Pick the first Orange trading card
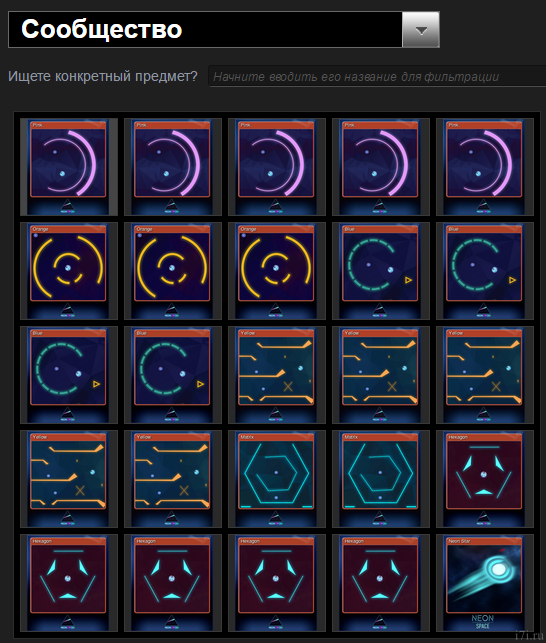This screenshot has height=643, width=546. click(69, 271)
